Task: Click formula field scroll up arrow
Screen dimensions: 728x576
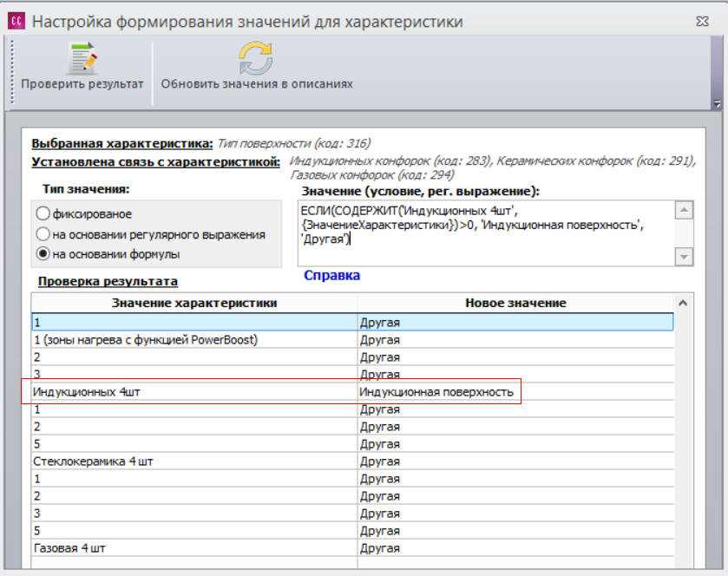Action: [684, 210]
